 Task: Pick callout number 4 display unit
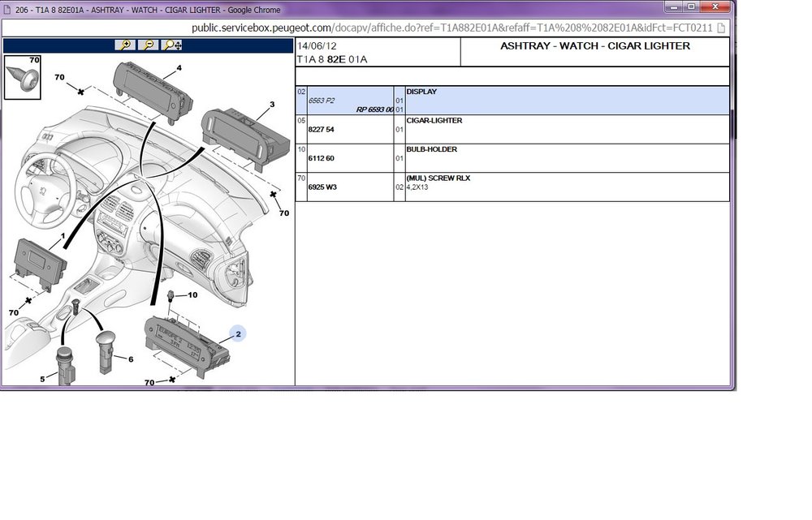pos(179,68)
